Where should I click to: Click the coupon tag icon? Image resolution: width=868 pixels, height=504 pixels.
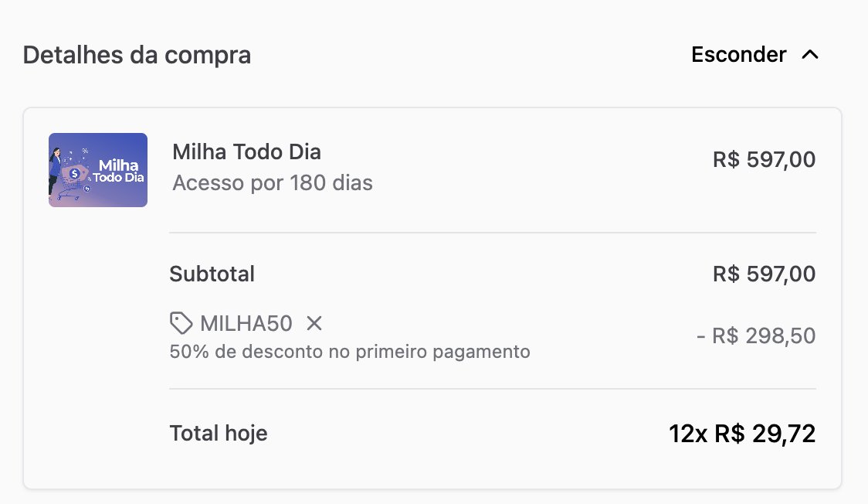pos(181,323)
